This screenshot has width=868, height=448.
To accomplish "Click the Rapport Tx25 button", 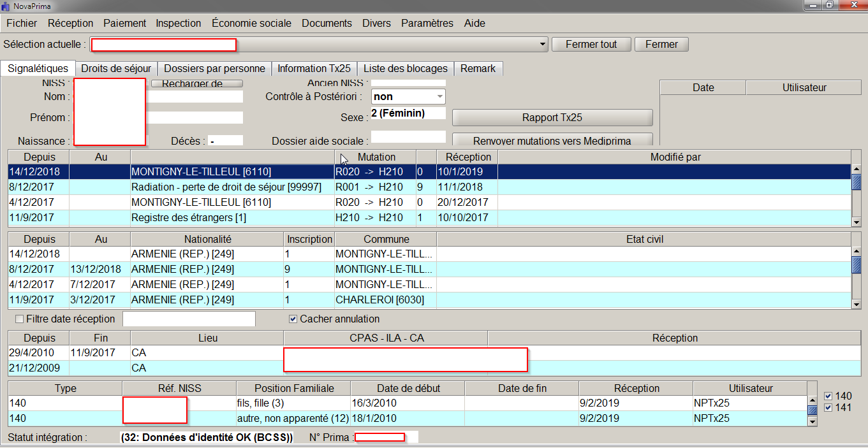I will tap(552, 117).
